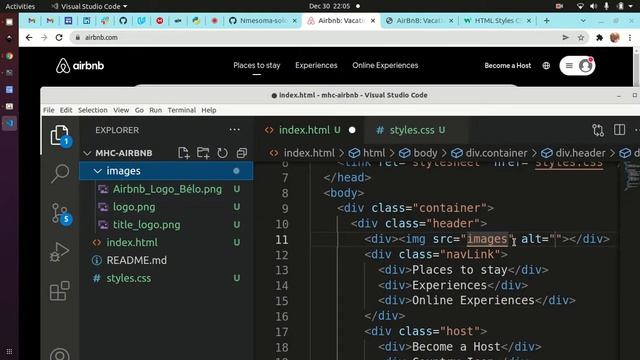
Task: Click the clock Dec 30 22:05
Action: click(329, 6)
